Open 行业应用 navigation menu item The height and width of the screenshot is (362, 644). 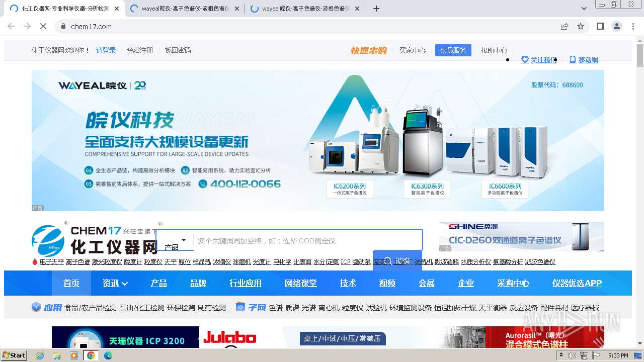pyautogui.click(x=246, y=283)
